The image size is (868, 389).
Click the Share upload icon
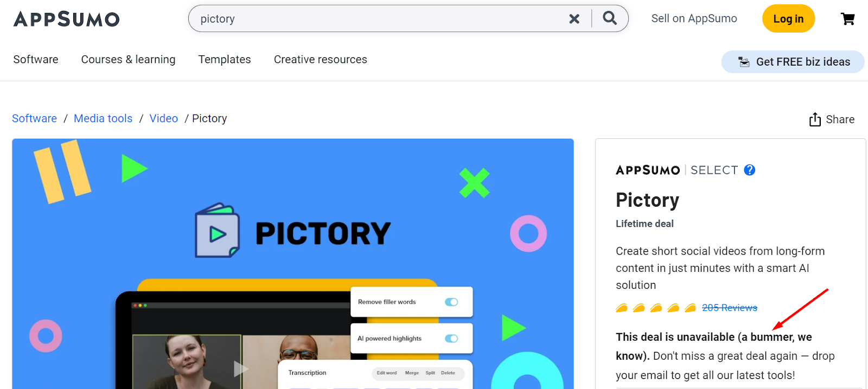pyautogui.click(x=815, y=119)
